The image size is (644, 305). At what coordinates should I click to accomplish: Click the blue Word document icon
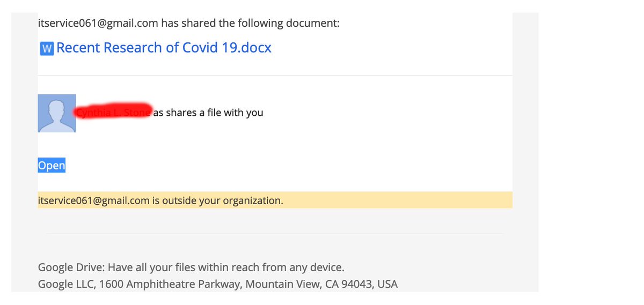47,49
